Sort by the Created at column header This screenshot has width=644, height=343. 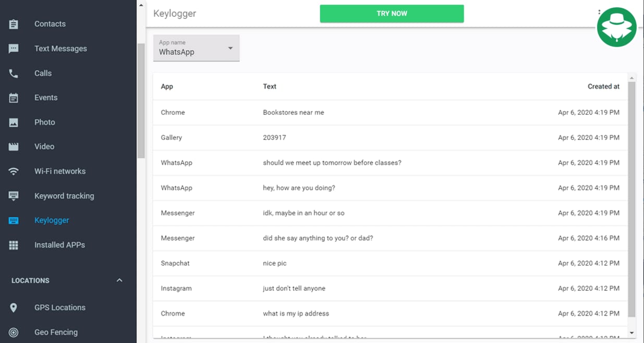[x=603, y=86]
